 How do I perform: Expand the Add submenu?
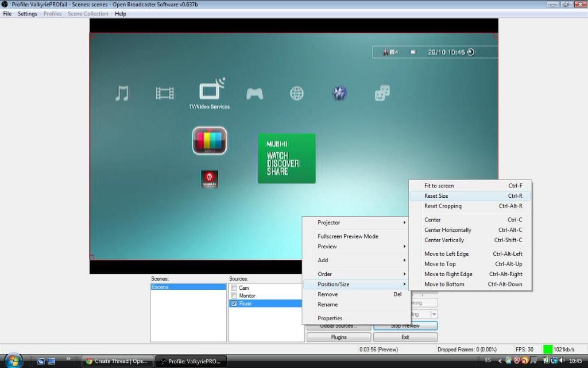tap(356, 260)
